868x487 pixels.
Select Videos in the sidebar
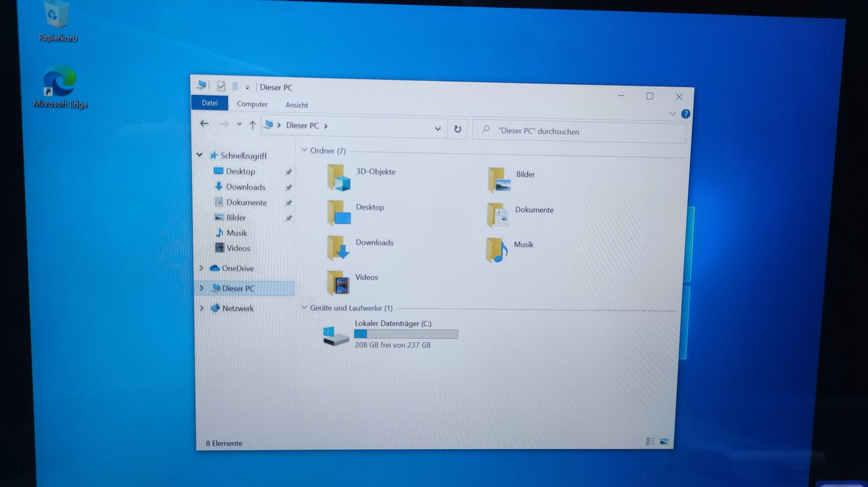[232, 248]
